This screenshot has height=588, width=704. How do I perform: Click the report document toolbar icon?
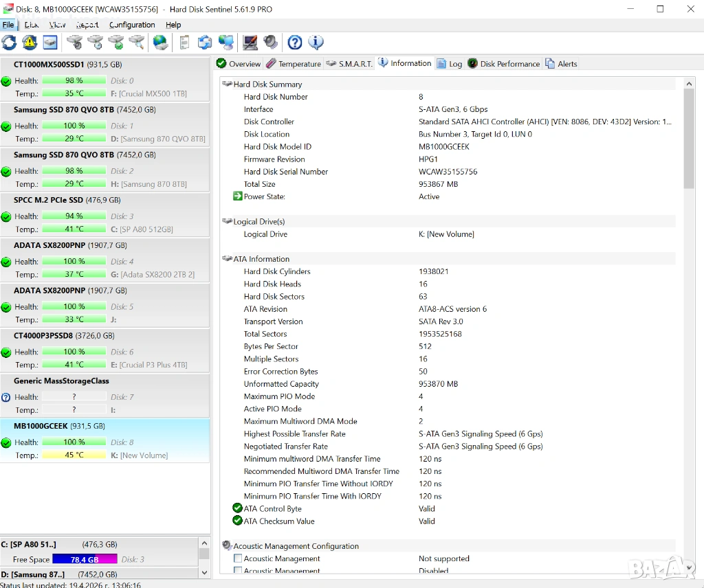coord(184,43)
